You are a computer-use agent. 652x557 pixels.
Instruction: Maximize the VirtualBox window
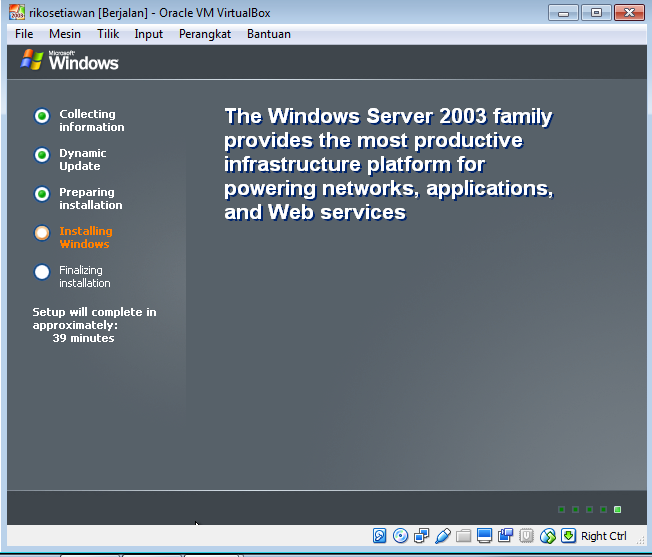[596, 13]
